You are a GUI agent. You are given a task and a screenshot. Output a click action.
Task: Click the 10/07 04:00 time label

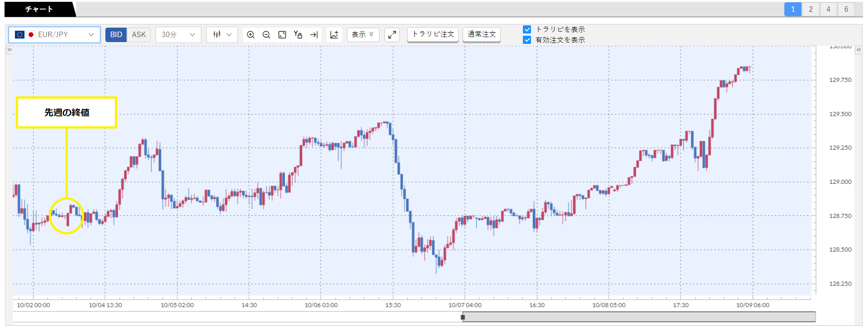click(465, 305)
